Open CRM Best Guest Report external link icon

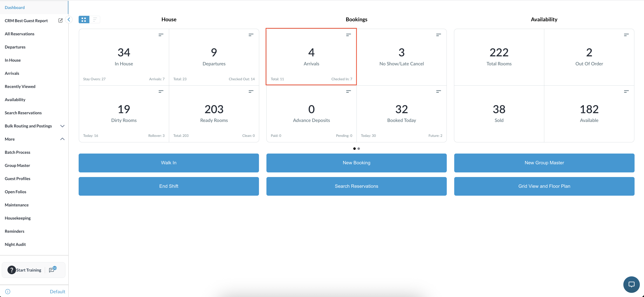click(x=60, y=20)
